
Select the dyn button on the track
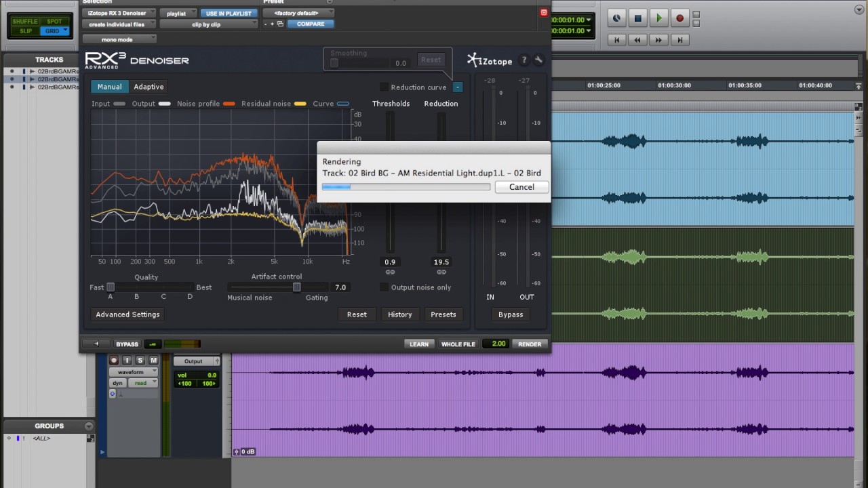click(118, 383)
